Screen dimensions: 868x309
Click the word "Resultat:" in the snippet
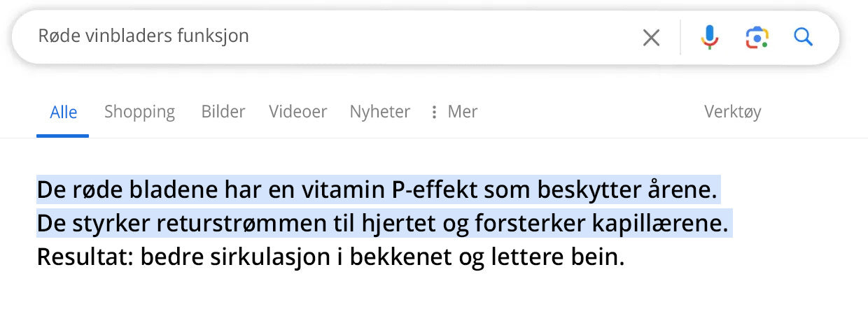[x=85, y=257]
